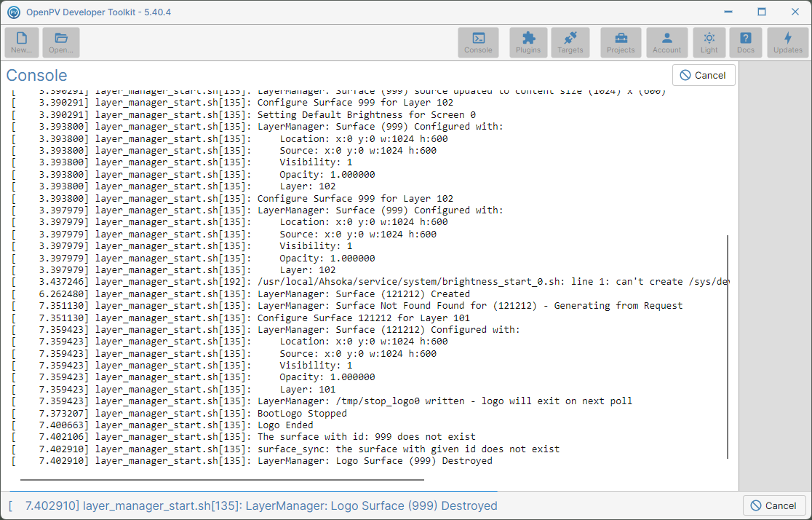This screenshot has width=812, height=520.
Task: Click the "Surface (121212) Created" log line
Action: pyautogui.click(x=240, y=294)
